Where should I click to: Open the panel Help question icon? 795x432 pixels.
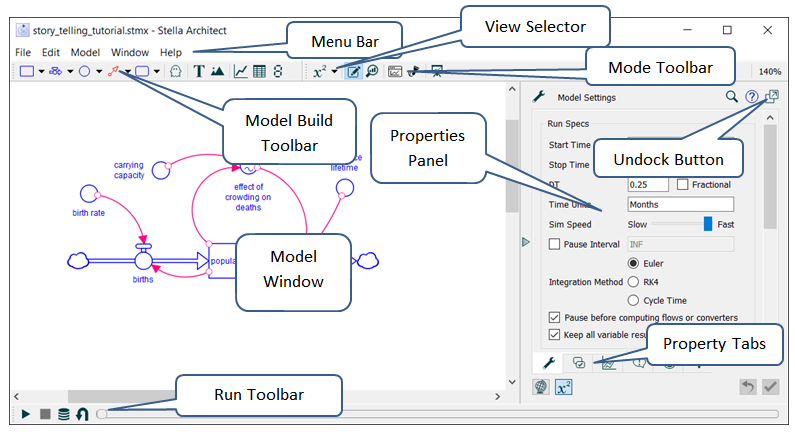pos(752,97)
